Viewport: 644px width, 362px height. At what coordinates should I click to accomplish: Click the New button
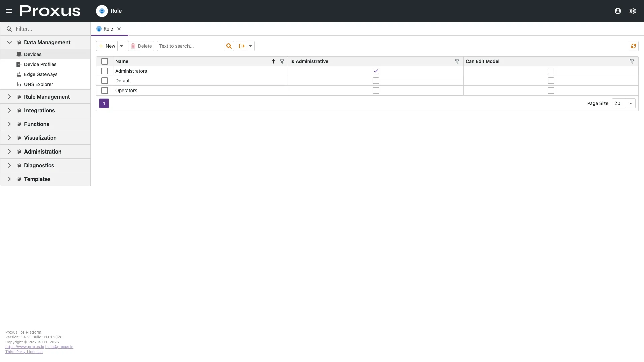(x=107, y=46)
